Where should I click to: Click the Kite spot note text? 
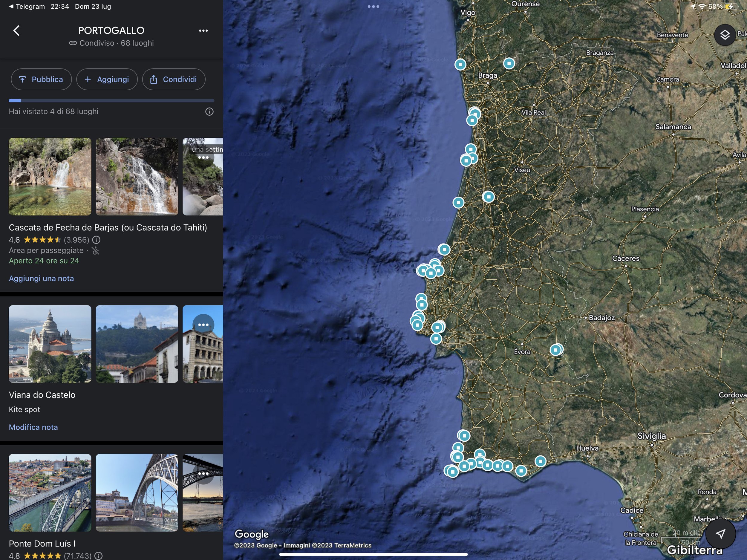click(x=24, y=409)
